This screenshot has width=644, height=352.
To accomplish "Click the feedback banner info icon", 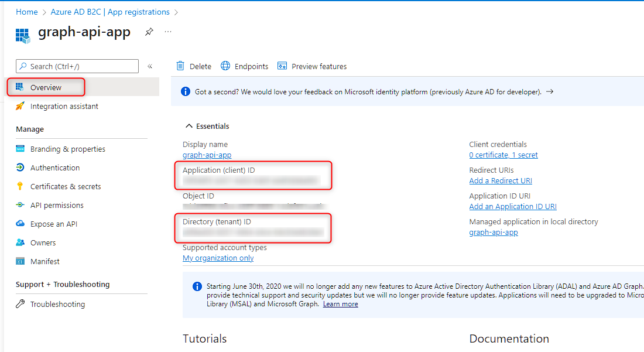I will [x=186, y=91].
